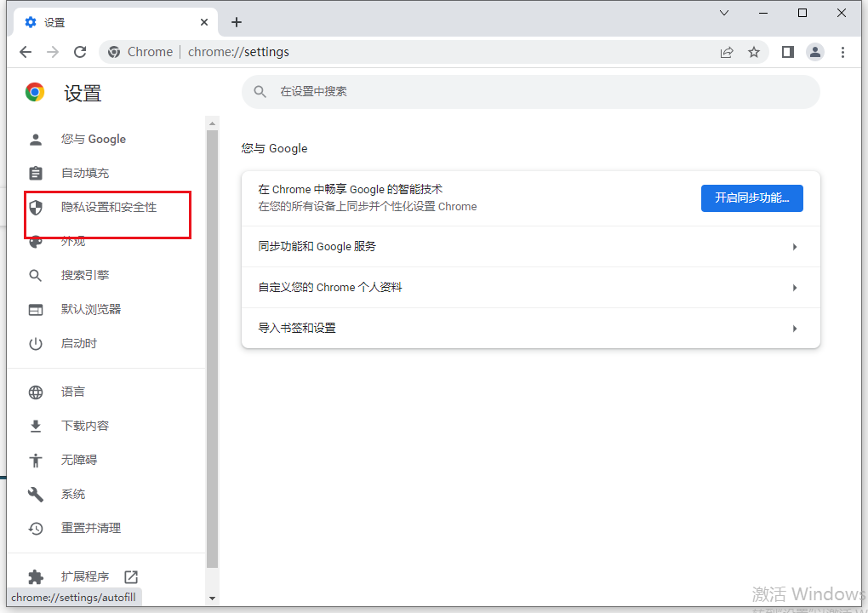Open the tab search chevron
Image resolution: width=868 pixels, height=613 pixels.
(x=724, y=13)
